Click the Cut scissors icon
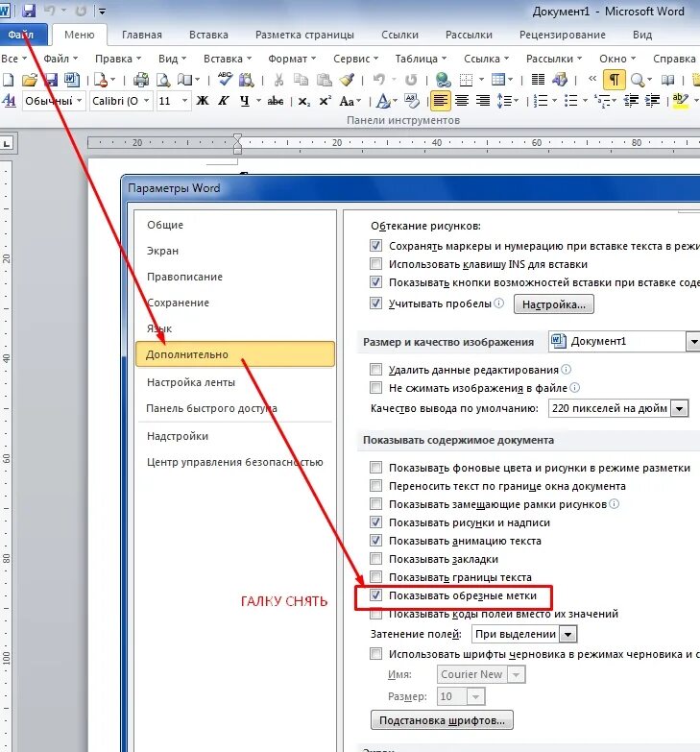 [278, 80]
